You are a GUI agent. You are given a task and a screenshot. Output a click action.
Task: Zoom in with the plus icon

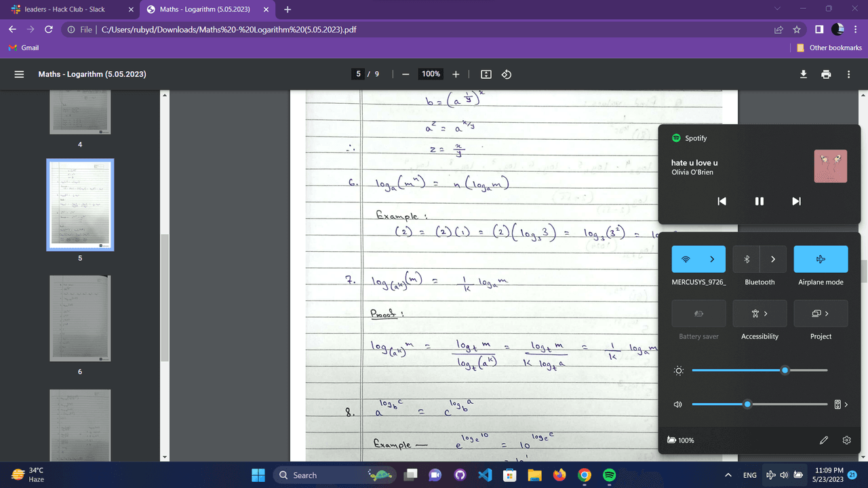click(456, 74)
